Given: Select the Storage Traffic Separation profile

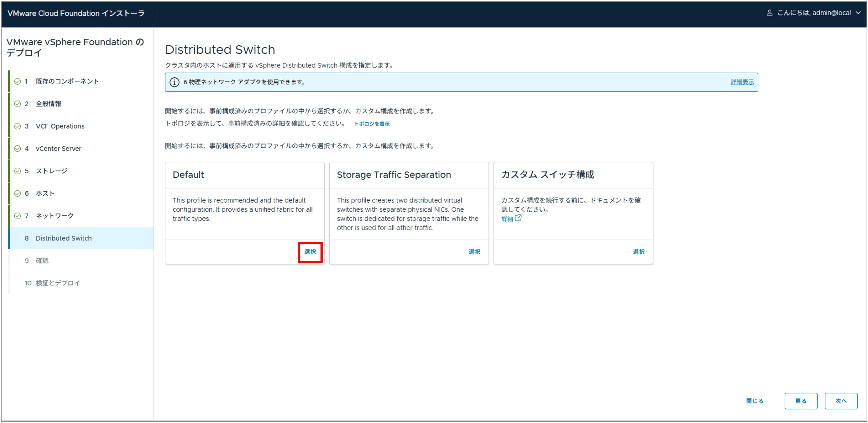Looking at the screenshot, I should 474,252.
